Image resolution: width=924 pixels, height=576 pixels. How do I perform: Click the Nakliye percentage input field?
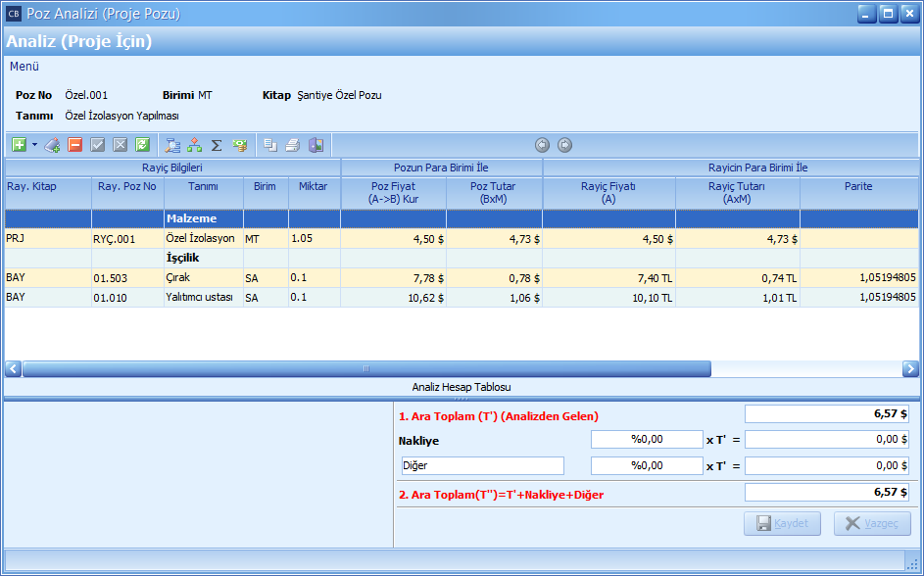click(647, 440)
